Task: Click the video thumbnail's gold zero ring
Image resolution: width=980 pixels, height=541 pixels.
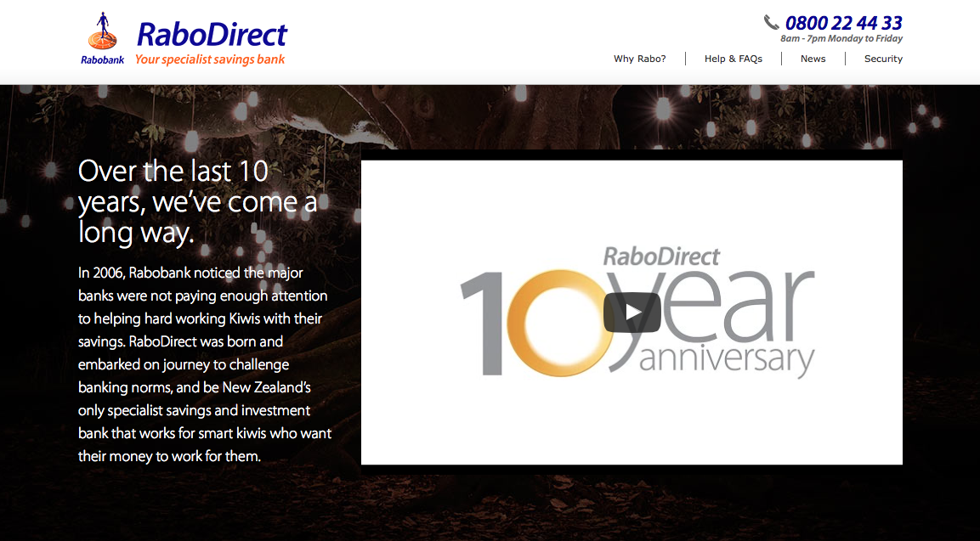Action: [560, 323]
